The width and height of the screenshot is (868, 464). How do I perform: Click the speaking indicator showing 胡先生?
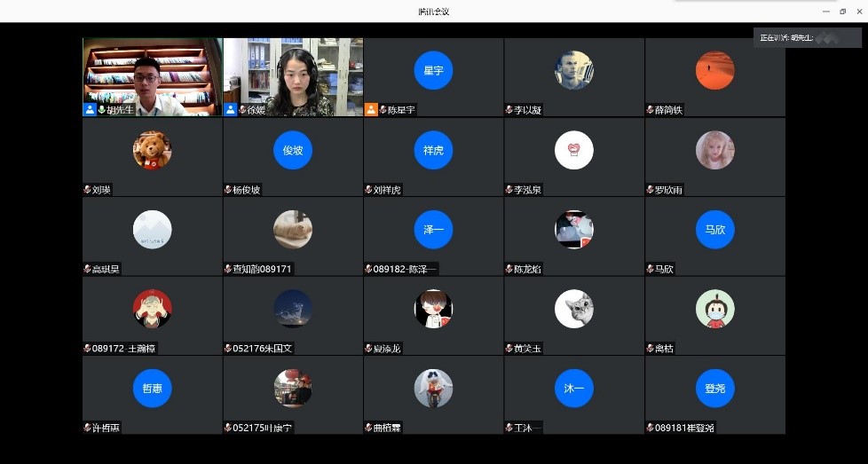[796, 37]
